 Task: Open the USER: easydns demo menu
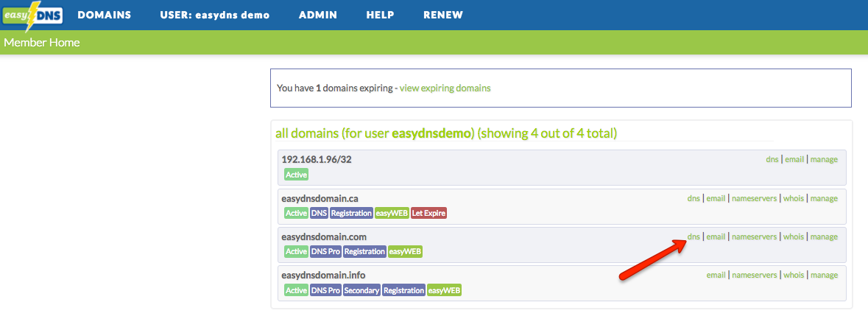(215, 15)
